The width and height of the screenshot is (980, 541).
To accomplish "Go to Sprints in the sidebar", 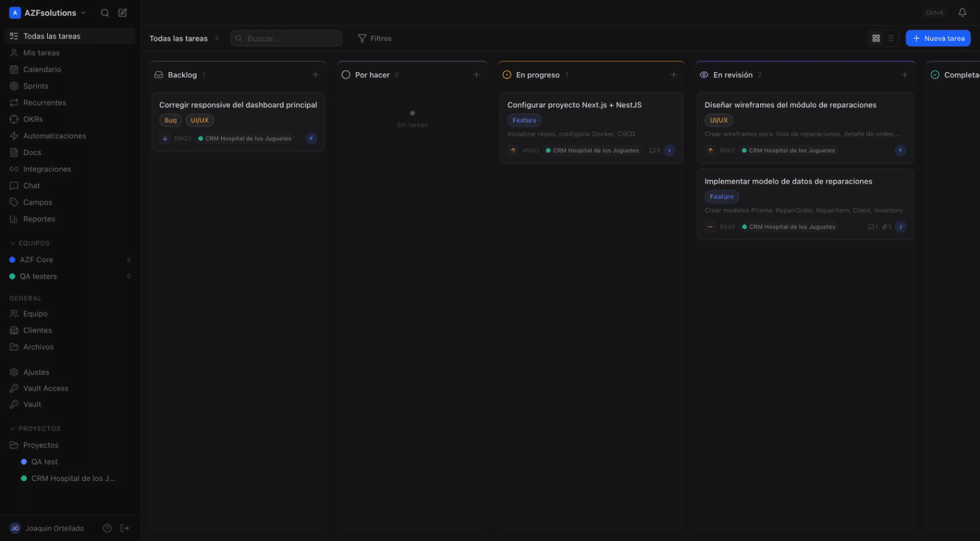I will (36, 86).
